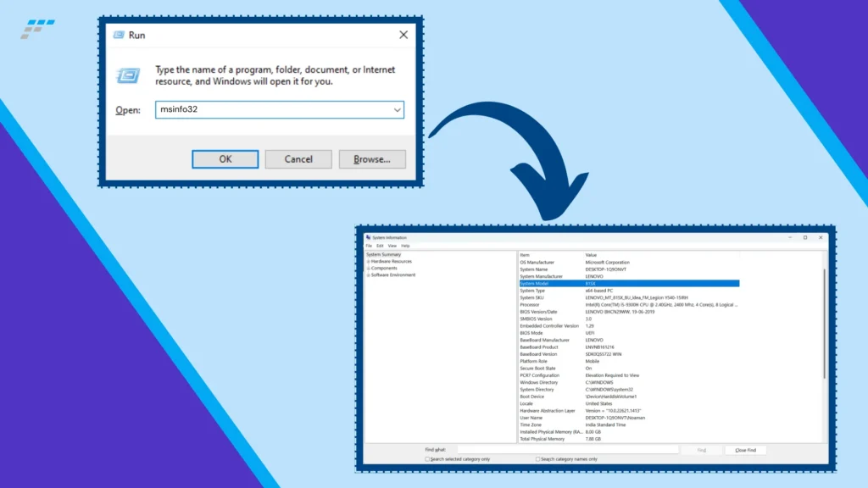This screenshot has width=868, height=488.
Task: Click the 'Find what' search field
Action: [x=568, y=450]
